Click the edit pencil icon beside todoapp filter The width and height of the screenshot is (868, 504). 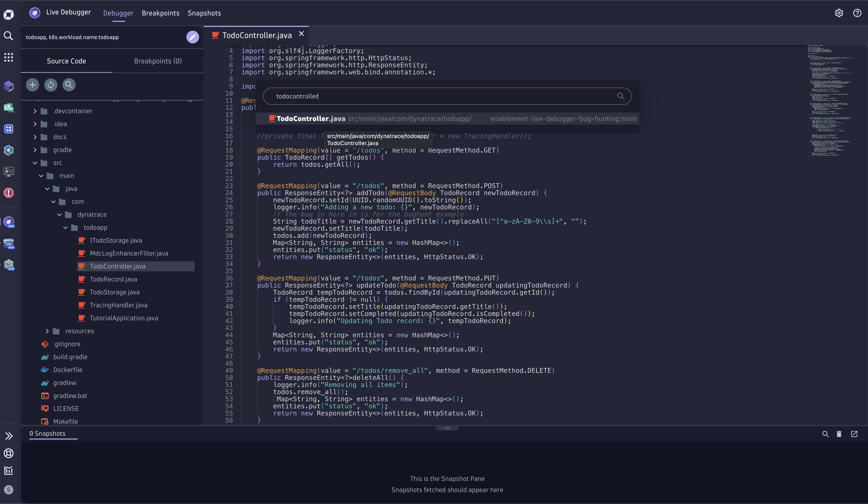click(x=192, y=37)
